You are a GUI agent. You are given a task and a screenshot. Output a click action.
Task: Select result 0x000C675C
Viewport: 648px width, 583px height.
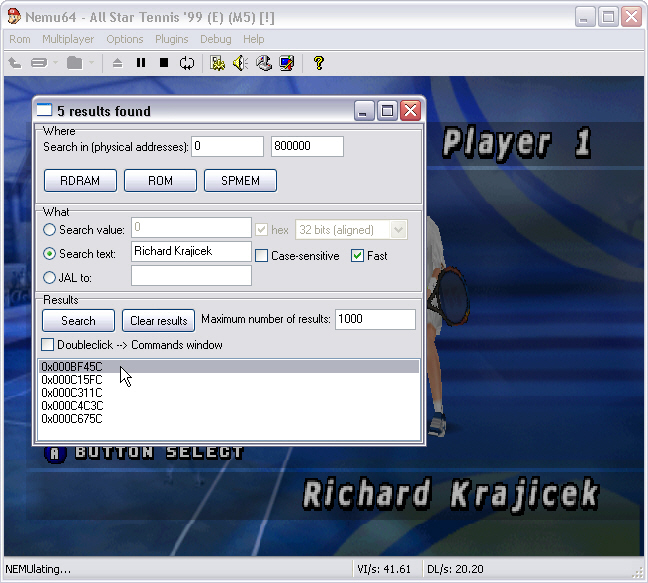(229, 419)
